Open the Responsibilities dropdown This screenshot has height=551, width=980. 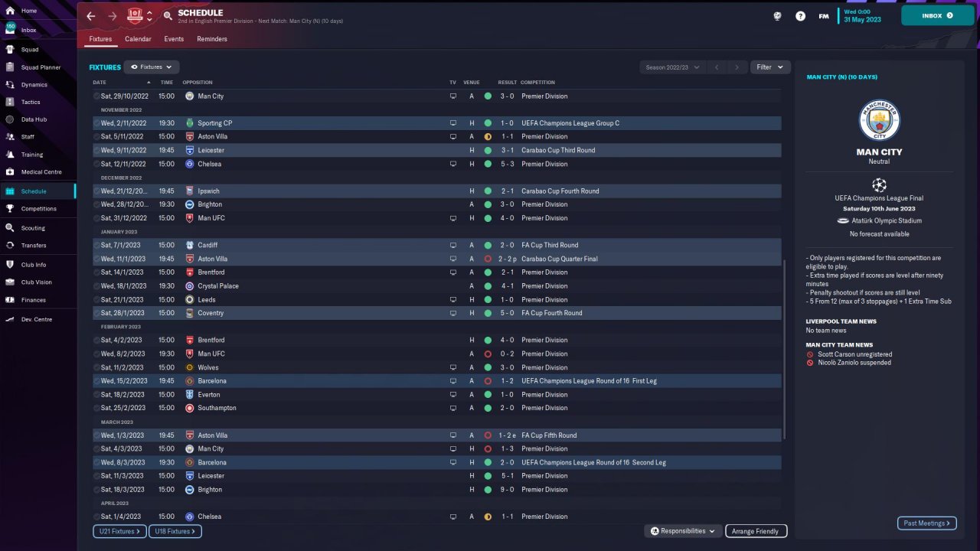(683, 531)
